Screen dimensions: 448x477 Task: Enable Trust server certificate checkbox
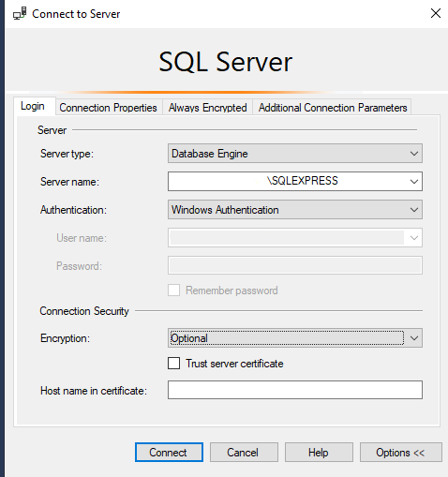point(173,364)
